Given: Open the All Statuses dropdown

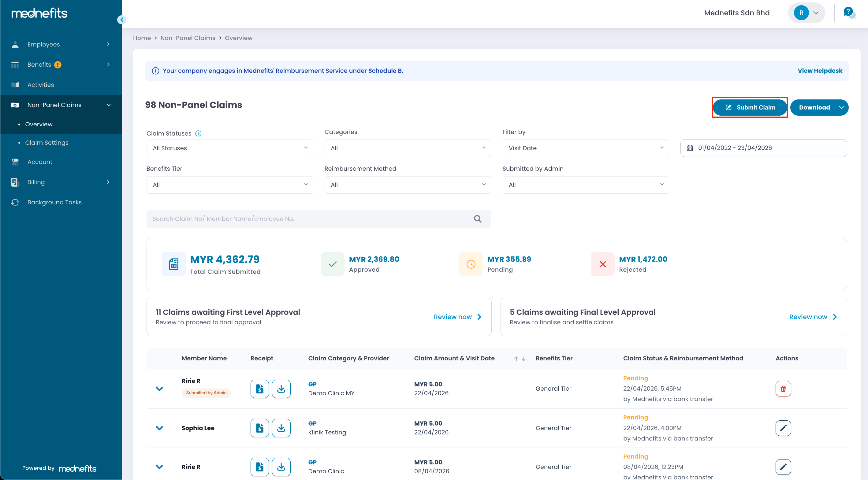Looking at the screenshot, I should pyautogui.click(x=229, y=148).
